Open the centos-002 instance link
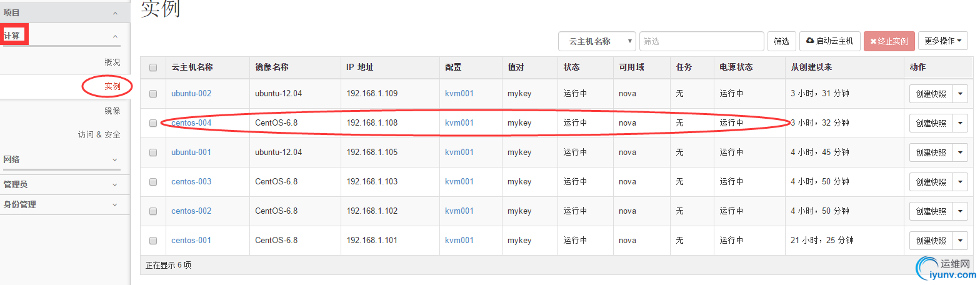980x285 pixels. click(191, 211)
